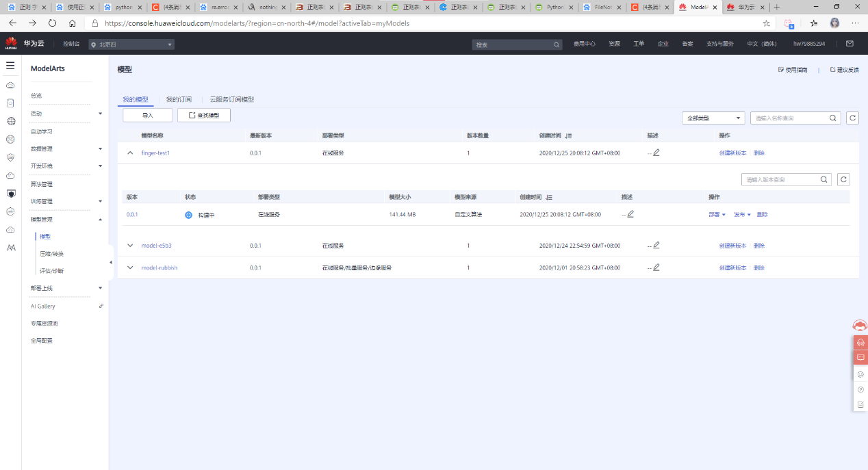Refresh the model list
868x470 pixels.
click(x=852, y=118)
